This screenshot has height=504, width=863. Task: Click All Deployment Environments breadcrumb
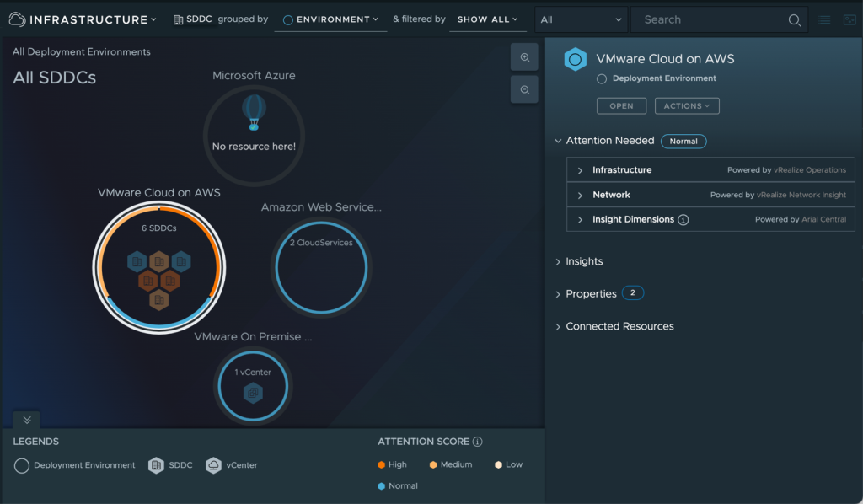point(82,51)
